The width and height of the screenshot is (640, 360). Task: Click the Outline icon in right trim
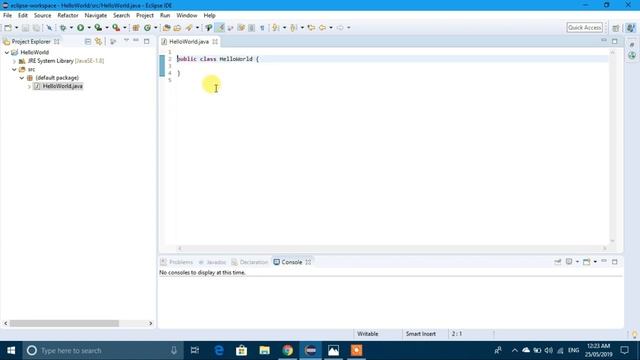pos(632,44)
